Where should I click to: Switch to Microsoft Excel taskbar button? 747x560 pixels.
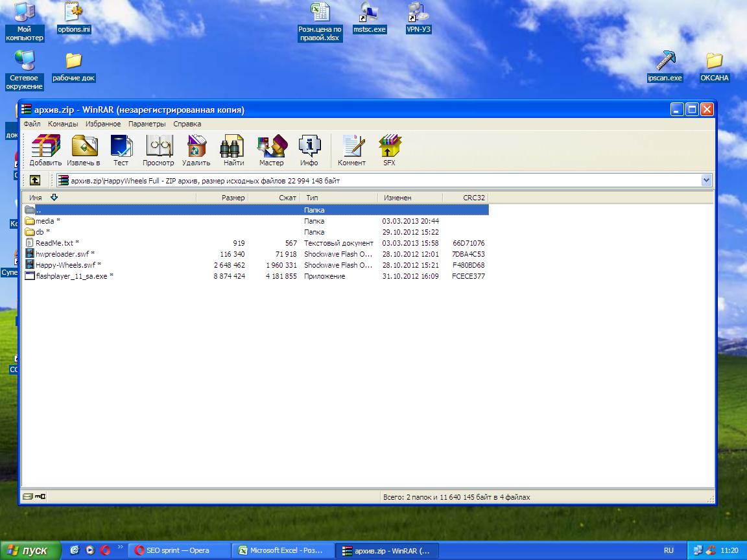coord(282,550)
